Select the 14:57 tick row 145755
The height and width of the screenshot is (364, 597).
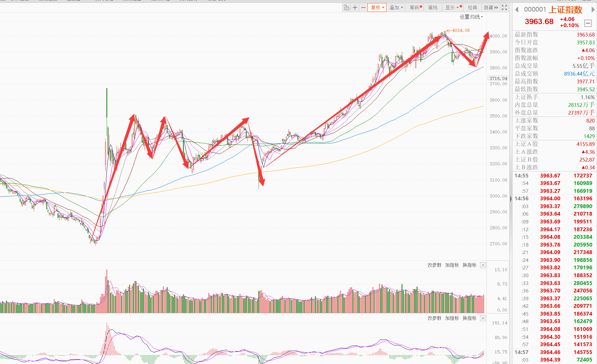[x=554, y=352]
